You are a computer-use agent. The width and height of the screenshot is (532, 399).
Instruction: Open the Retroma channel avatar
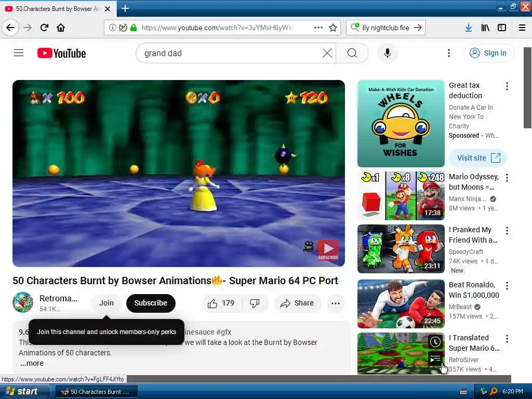pyautogui.click(x=23, y=302)
